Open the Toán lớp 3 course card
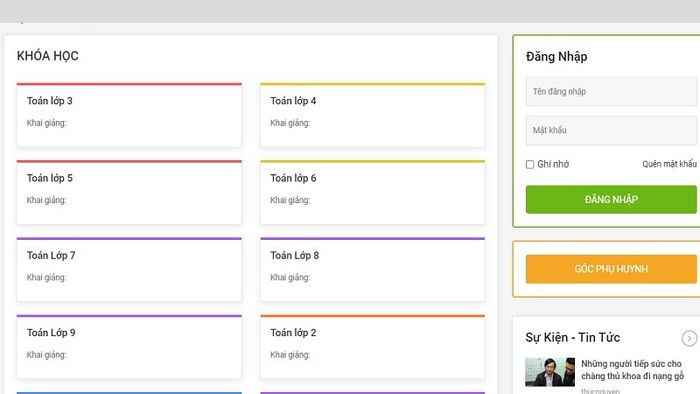 click(129, 115)
